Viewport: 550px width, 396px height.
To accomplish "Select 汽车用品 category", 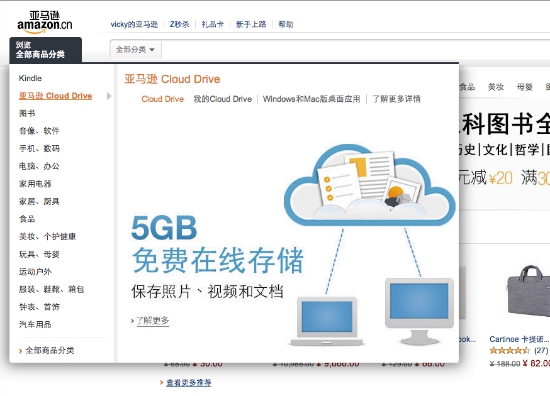I will (35, 324).
